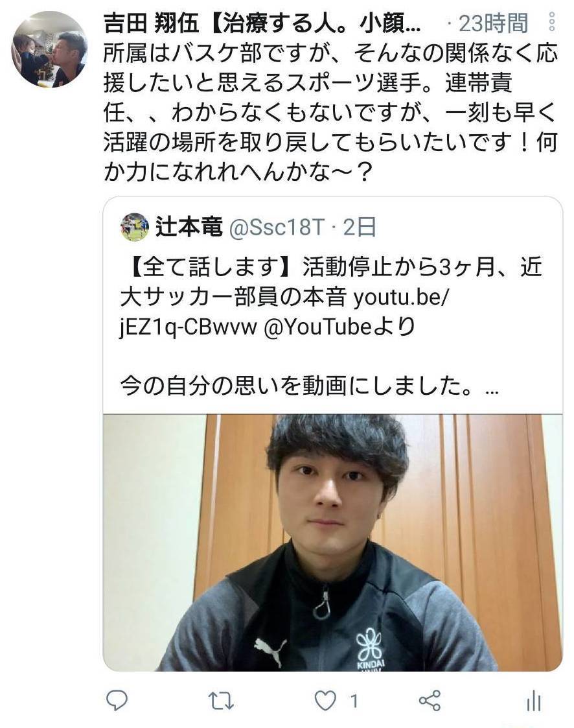Click the 吉田 翔伍 display name
Viewport: 574px width, 728px height.
pos(152,23)
